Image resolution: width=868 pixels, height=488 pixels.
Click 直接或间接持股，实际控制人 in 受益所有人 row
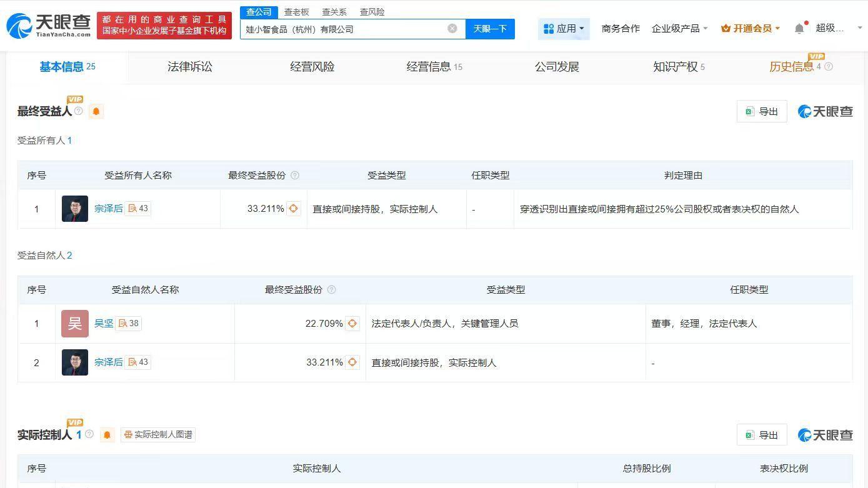(375, 209)
